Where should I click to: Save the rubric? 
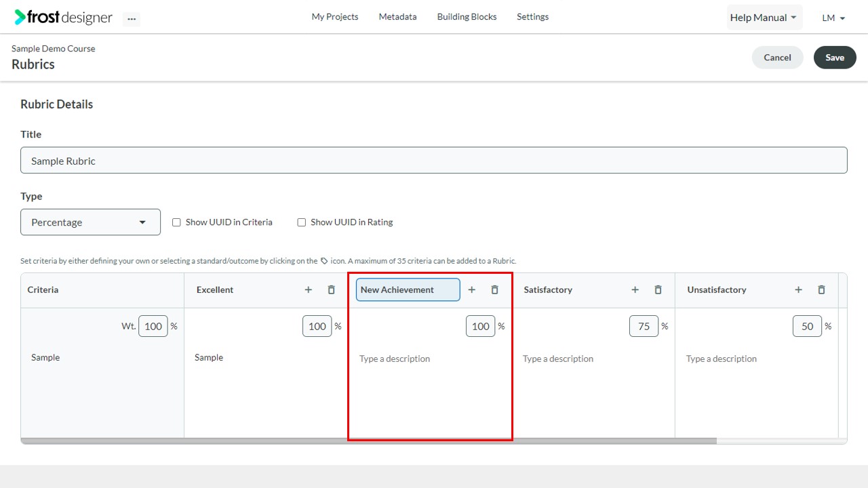(835, 58)
